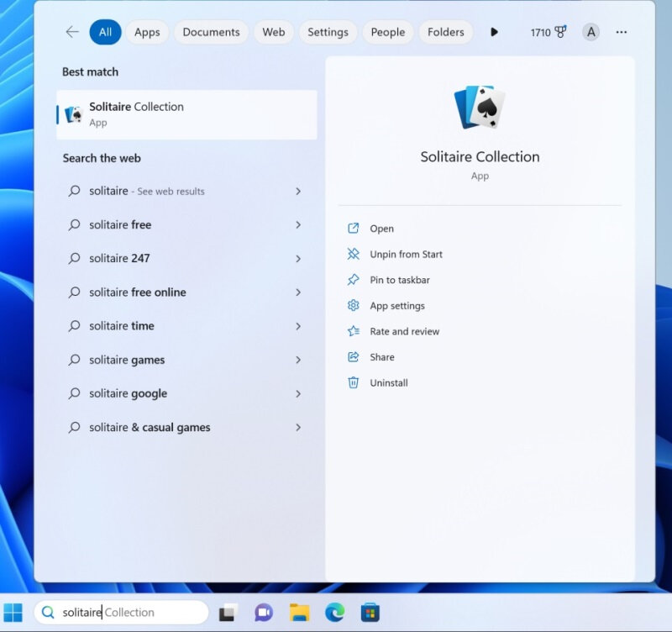
Task: Click the search magnifier icon in taskbar
Action: click(48, 613)
